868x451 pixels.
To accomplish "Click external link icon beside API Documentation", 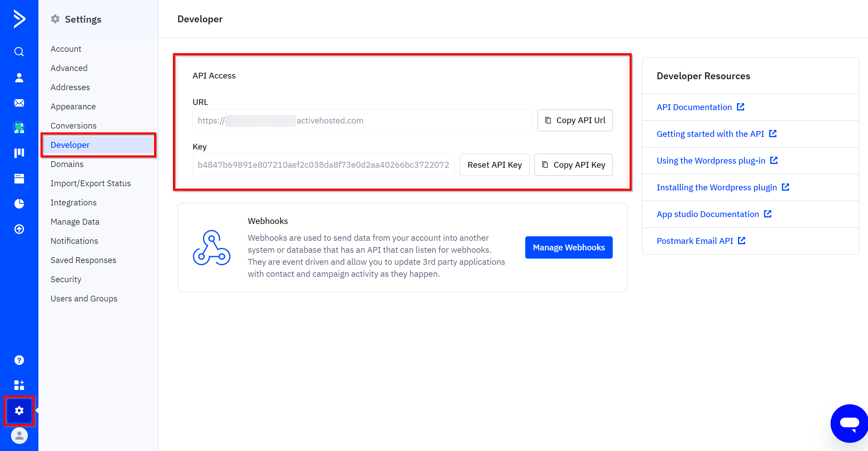I will 741,107.
